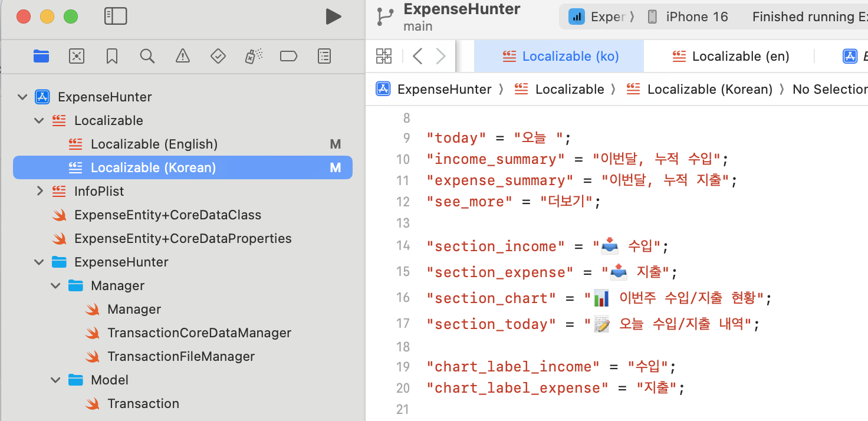This screenshot has height=421, width=868.
Task: Choose the iPhone 16 run destination
Action: [x=688, y=17]
